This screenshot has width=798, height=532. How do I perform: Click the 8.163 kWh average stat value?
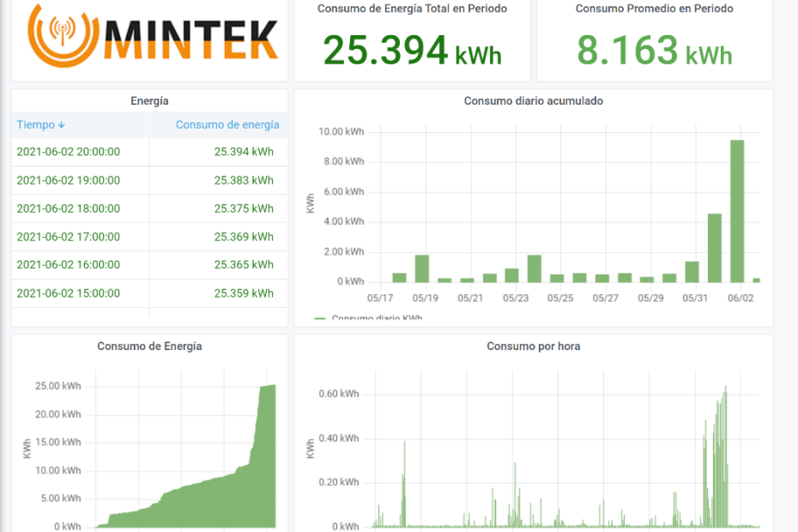coord(654,51)
